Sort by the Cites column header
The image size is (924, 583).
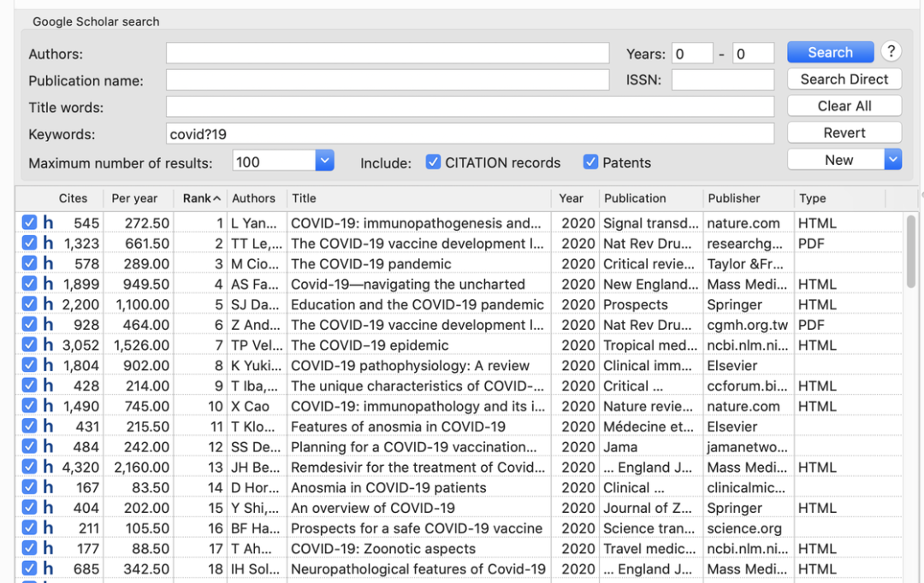(x=73, y=198)
